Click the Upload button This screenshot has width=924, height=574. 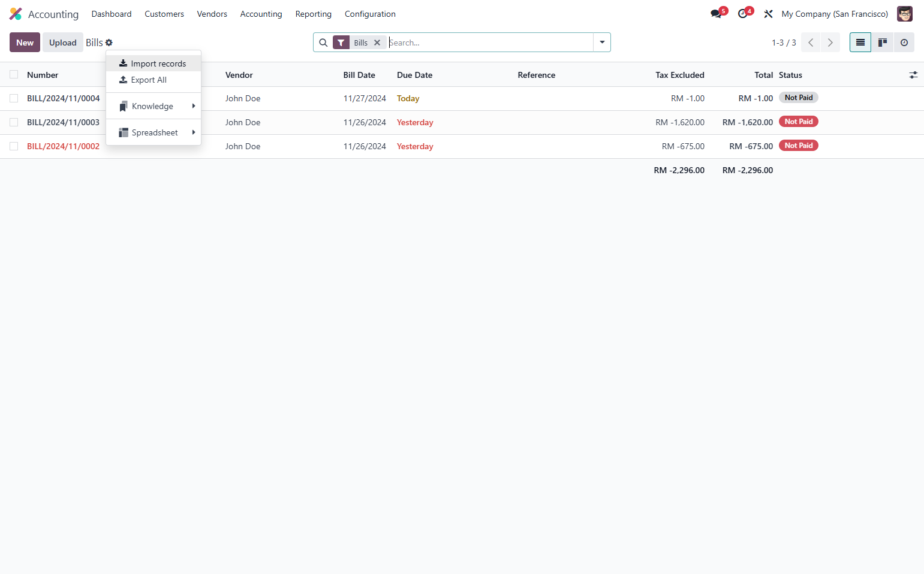(63, 43)
